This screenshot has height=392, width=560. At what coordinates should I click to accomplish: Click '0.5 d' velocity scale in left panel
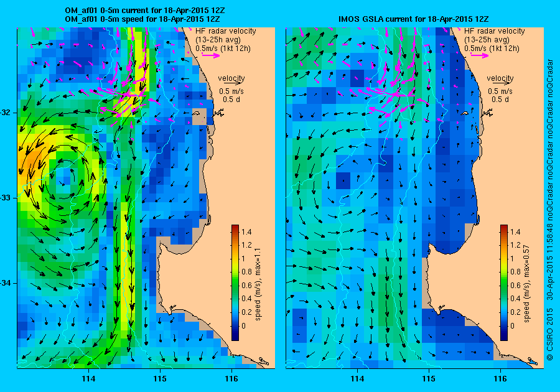(x=231, y=100)
